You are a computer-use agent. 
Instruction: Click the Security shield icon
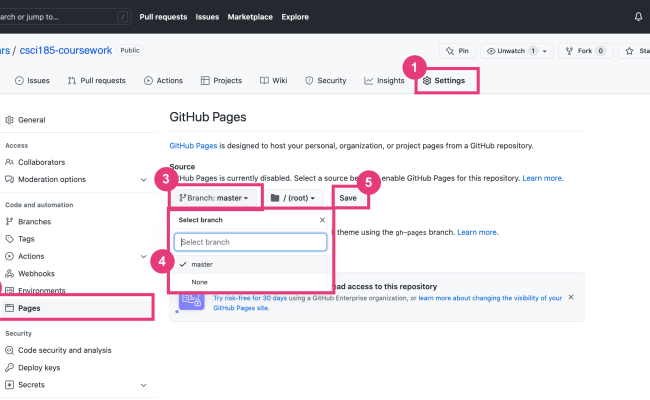pyautogui.click(x=309, y=80)
